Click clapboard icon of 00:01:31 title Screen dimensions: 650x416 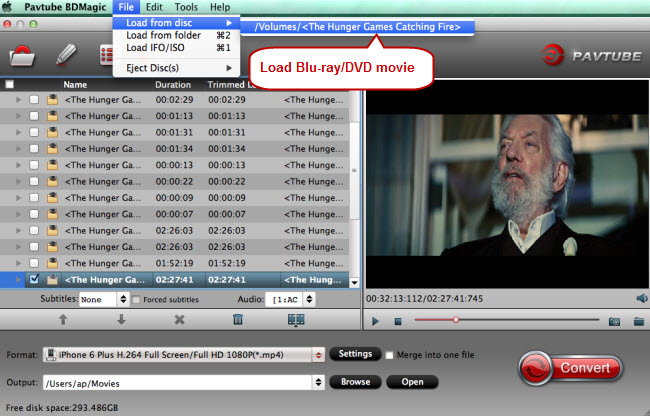click(x=52, y=133)
